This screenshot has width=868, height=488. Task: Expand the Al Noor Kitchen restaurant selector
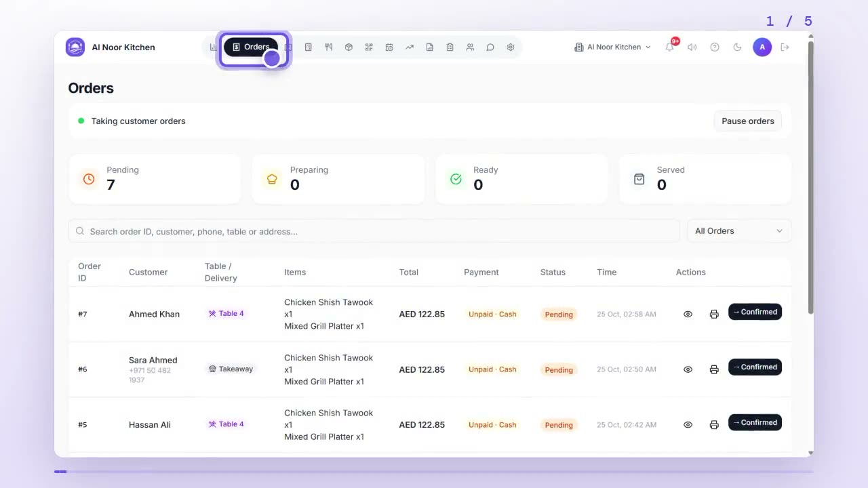point(612,47)
